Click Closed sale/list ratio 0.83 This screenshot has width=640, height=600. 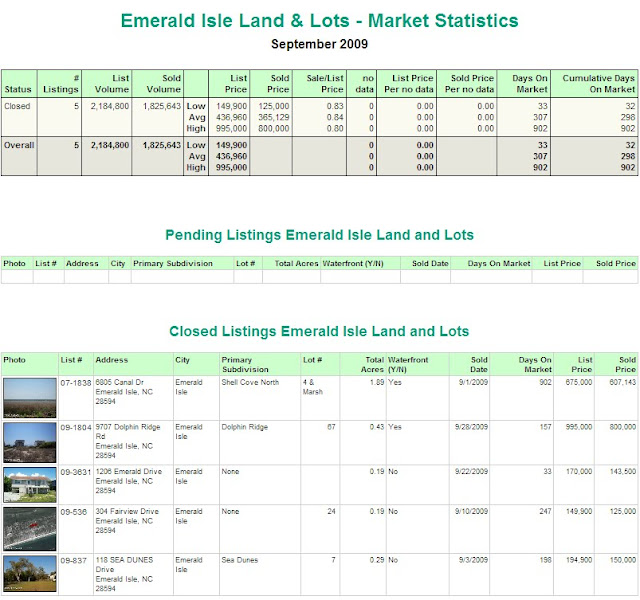pyautogui.click(x=335, y=106)
